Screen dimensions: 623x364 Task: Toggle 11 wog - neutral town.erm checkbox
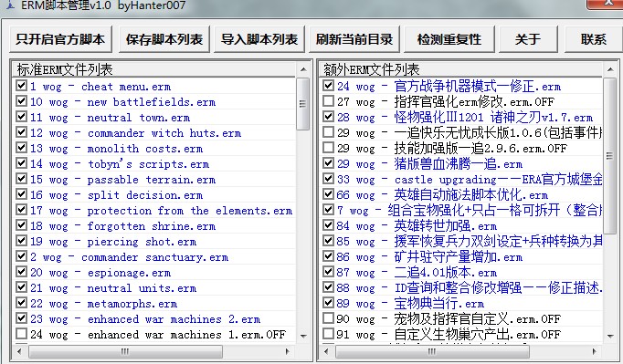[x=21, y=117]
